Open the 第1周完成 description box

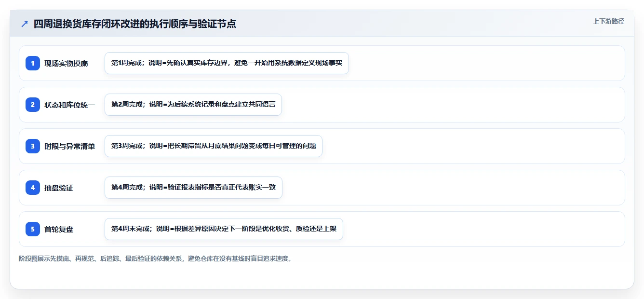227,63
